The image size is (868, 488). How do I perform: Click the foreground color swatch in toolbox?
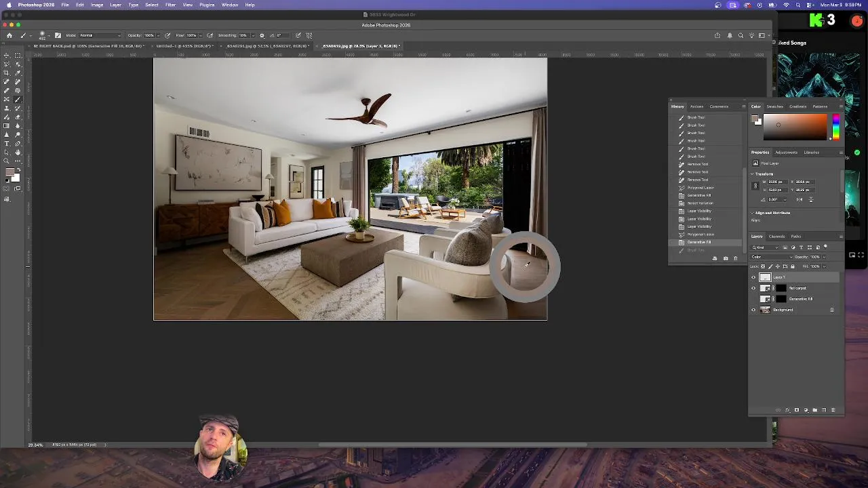[10, 172]
